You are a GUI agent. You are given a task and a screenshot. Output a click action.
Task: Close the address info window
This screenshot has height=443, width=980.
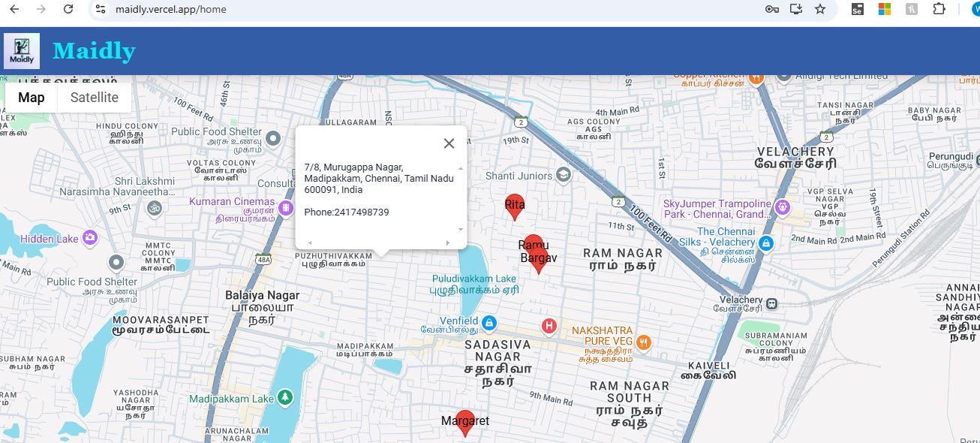click(449, 143)
